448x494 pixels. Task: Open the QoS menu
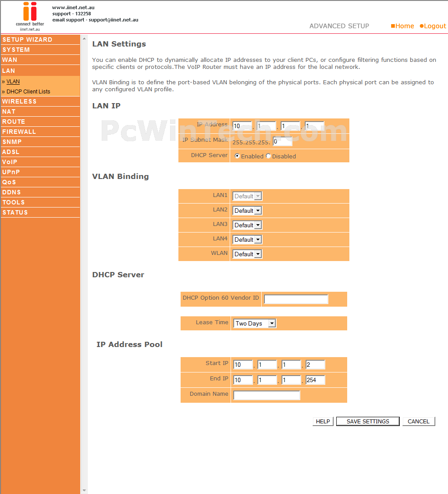40,182
